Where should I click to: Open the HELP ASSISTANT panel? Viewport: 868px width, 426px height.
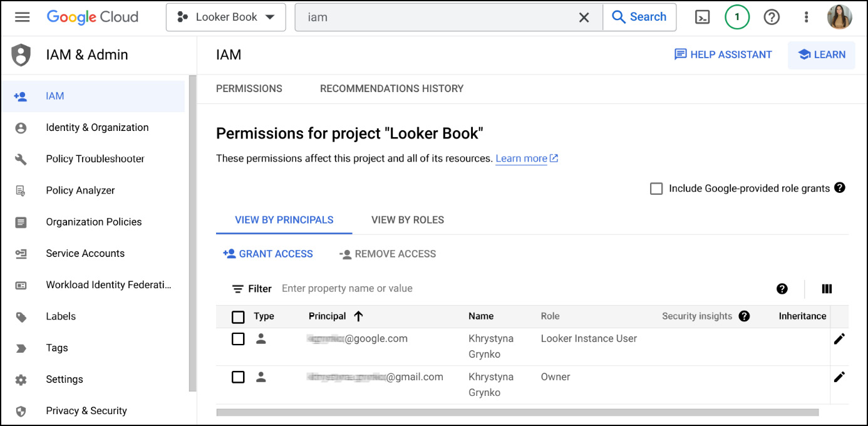tap(723, 55)
